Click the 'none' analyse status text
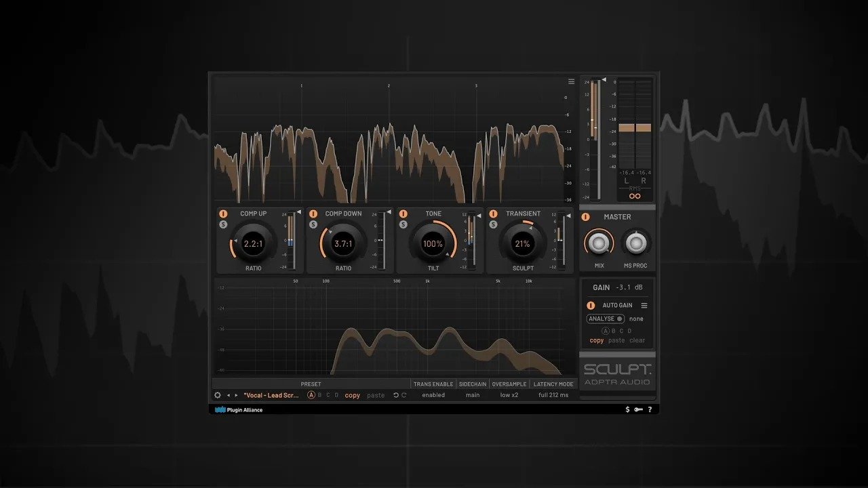The width and height of the screenshot is (868, 488). pyautogui.click(x=636, y=319)
